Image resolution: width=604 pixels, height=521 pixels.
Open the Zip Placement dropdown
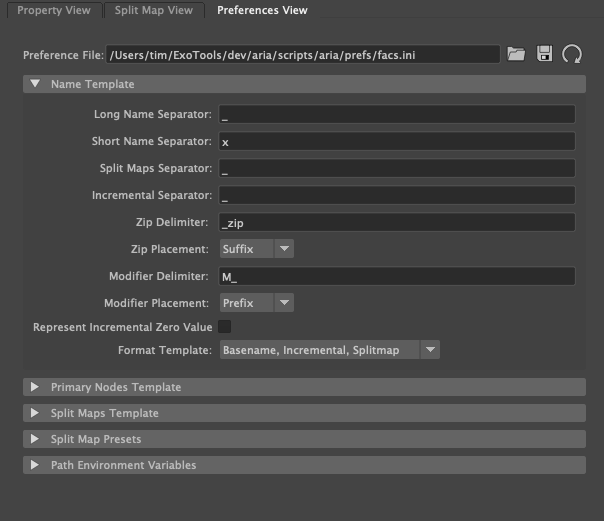coord(257,249)
